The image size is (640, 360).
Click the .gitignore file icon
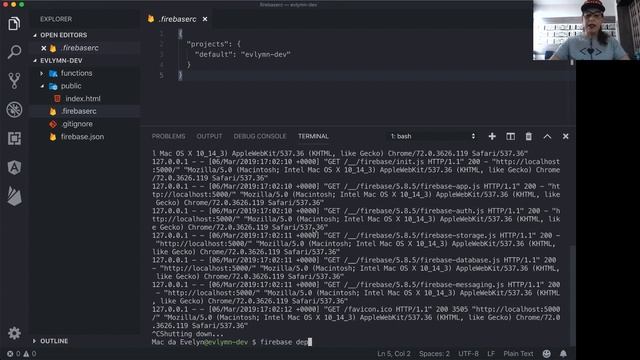coord(53,124)
